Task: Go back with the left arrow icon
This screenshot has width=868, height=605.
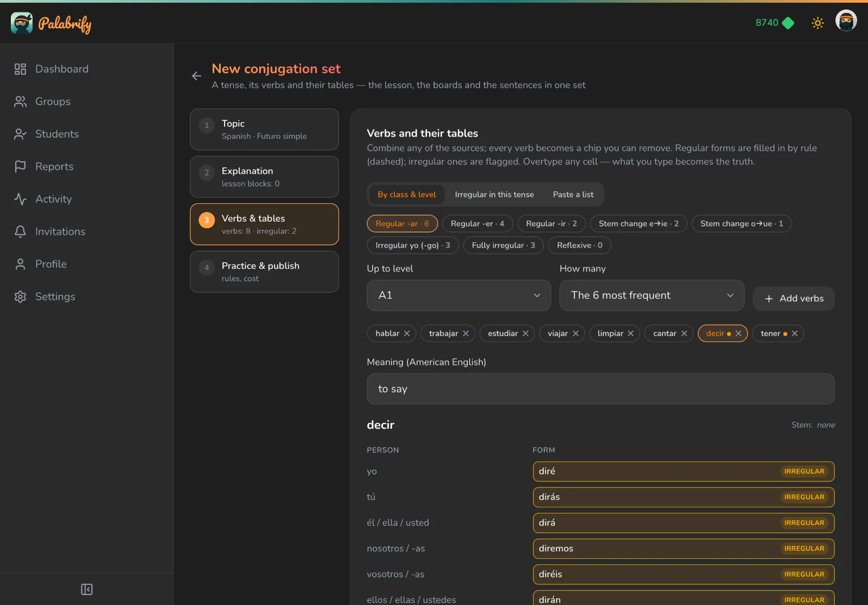Action: point(197,76)
